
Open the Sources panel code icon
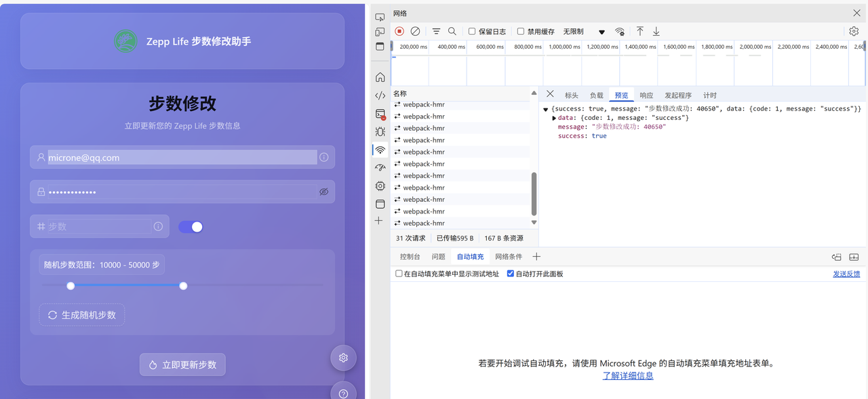[380, 96]
